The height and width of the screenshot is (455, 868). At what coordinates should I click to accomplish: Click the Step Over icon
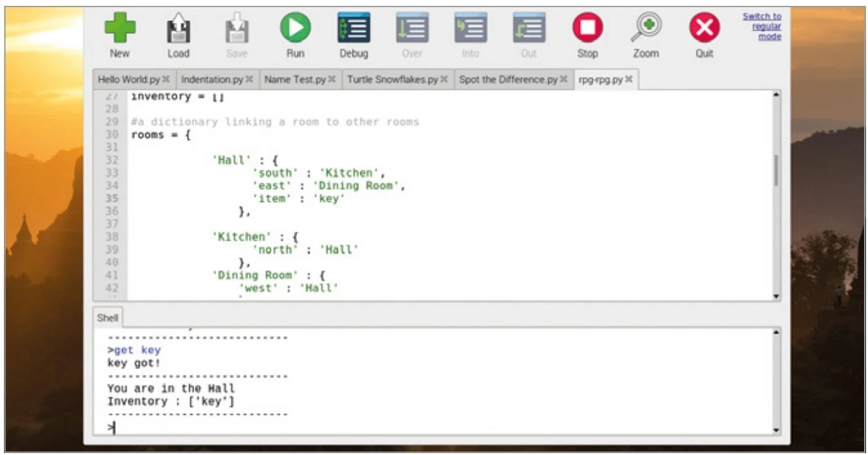pyautogui.click(x=412, y=29)
